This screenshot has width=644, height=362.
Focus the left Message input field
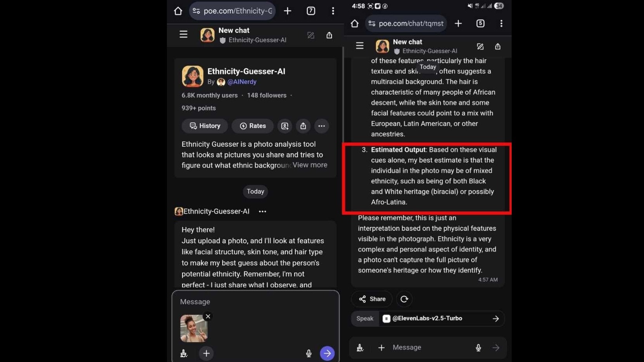pyautogui.click(x=255, y=302)
